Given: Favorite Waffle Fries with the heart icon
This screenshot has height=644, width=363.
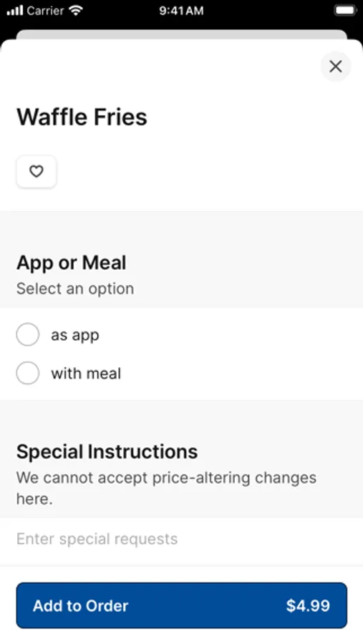Looking at the screenshot, I should (x=37, y=171).
